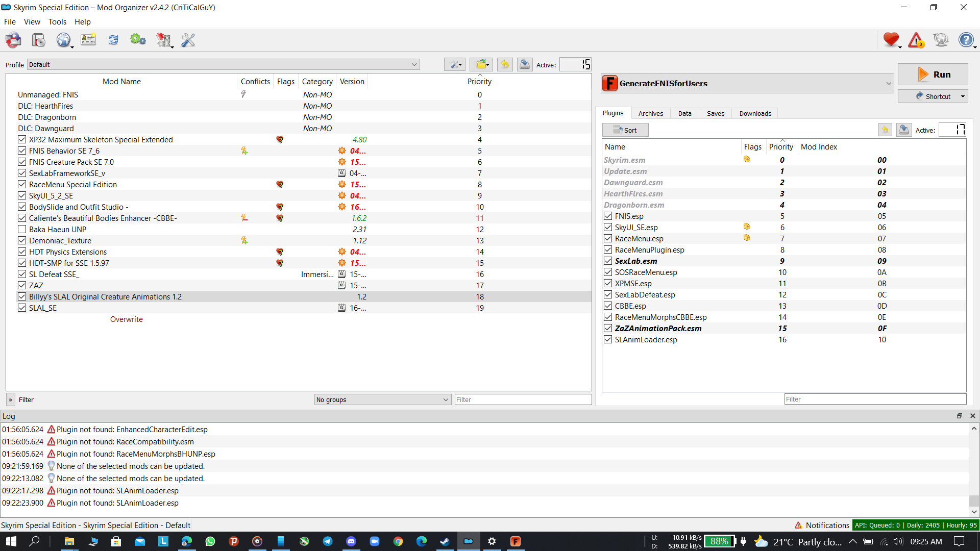980x551 pixels.
Task: Toggle FNIS Behavior SE 7_6 checkbox
Action: click(x=22, y=151)
